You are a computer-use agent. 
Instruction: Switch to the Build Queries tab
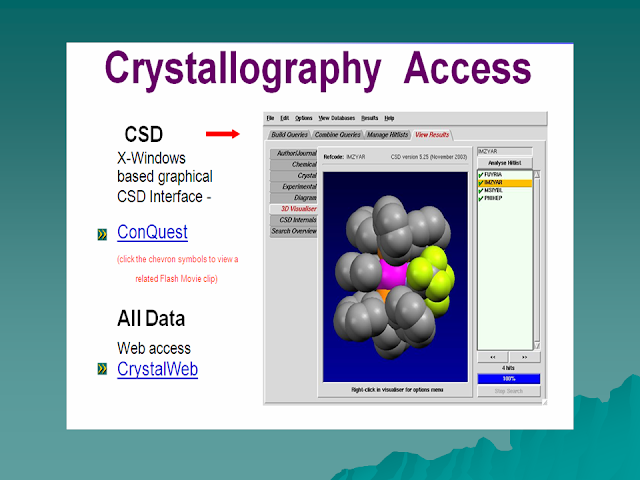[289, 135]
